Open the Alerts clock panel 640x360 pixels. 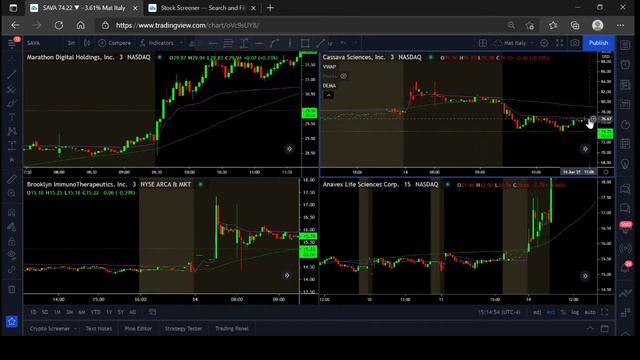(x=625, y=64)
